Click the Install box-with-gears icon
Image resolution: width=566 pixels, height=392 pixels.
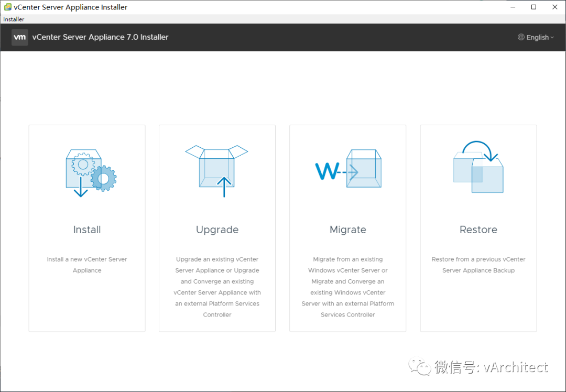click(x=91, y=173)
